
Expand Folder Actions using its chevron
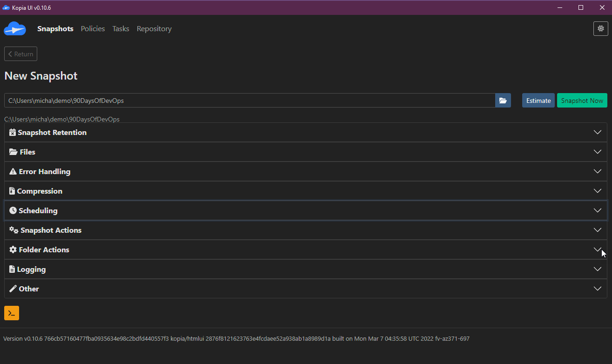[x=598, y=250]
